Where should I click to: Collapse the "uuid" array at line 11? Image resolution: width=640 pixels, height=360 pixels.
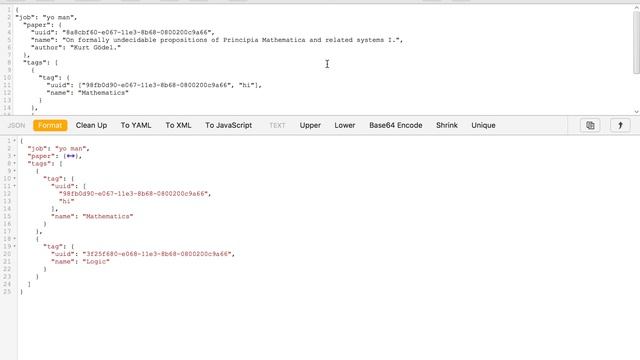point(15,186)
